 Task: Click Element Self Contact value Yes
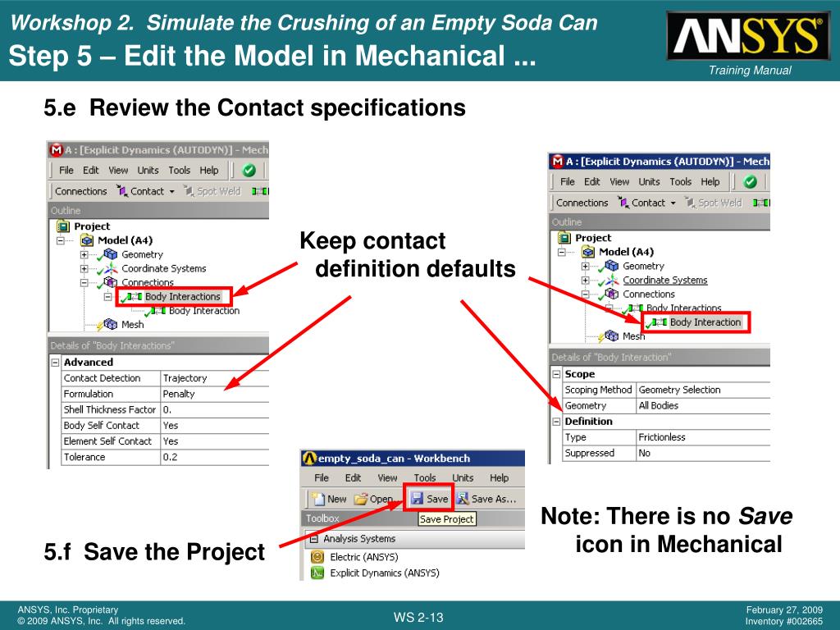(x=214, y=441)
